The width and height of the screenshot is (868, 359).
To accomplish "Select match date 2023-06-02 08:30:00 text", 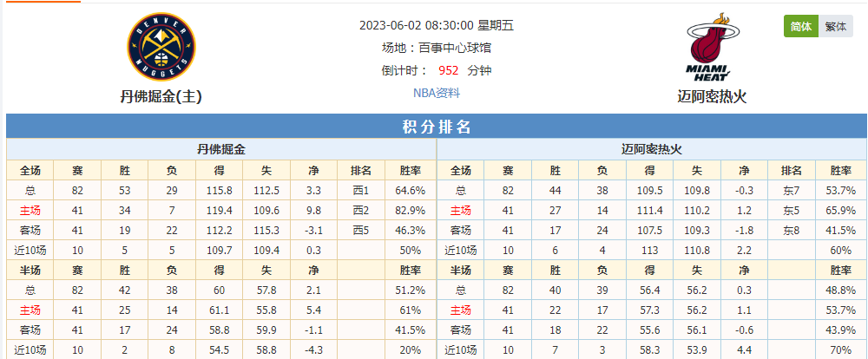I will click(417, 25).
